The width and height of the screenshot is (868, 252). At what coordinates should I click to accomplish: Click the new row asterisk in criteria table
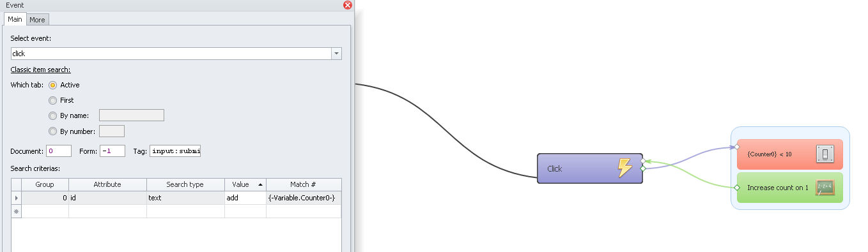(x=17, y=211)
